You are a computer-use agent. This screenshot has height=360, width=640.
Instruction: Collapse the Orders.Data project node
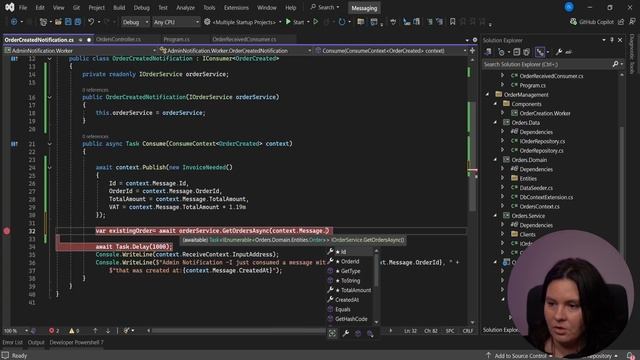[495, 122]
